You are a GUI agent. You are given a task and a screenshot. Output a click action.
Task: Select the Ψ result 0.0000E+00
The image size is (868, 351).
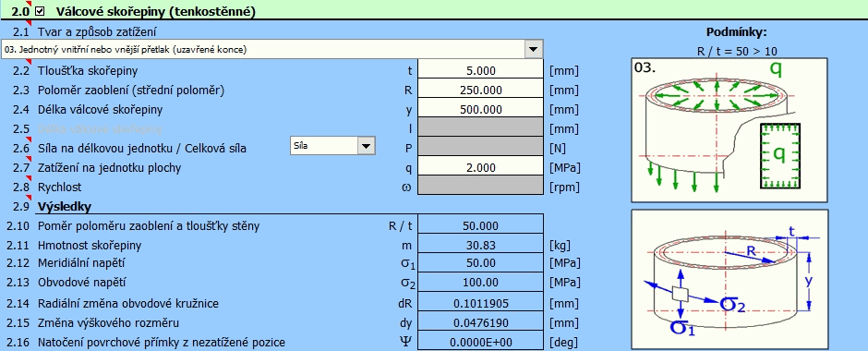click(480, 342)
